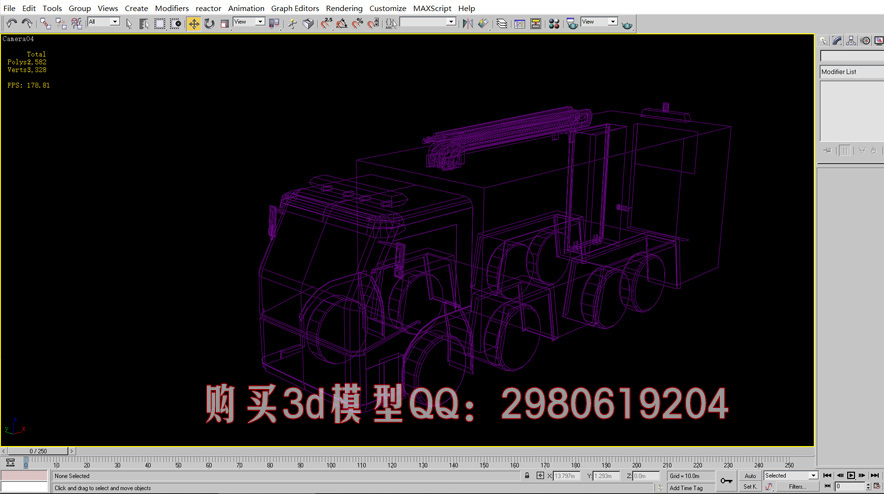This screenshot has height=494, width=884.
Task: Click the X coordinate field
Action: coord(567,476)
